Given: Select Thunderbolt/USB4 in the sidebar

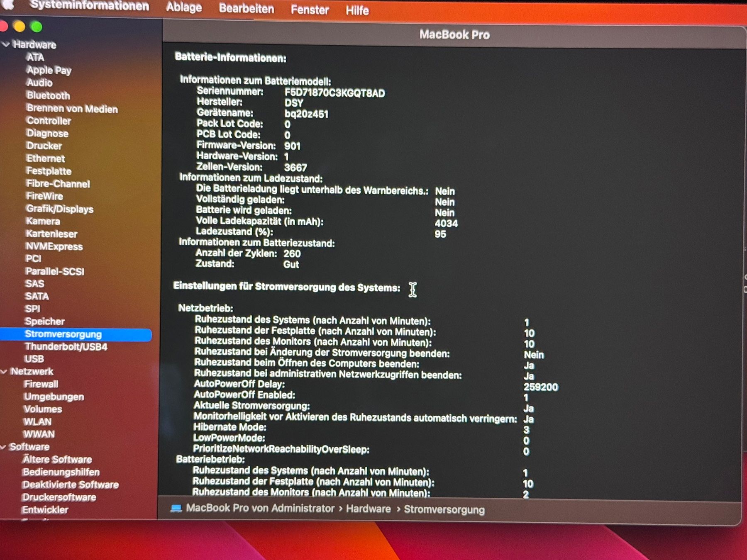Looking at the screenshot, I should (x=66, y=347).
